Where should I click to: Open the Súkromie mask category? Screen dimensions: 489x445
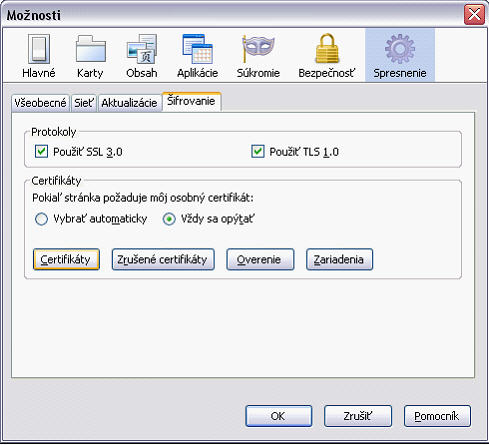pyautogui.click(x=258, y=56)
